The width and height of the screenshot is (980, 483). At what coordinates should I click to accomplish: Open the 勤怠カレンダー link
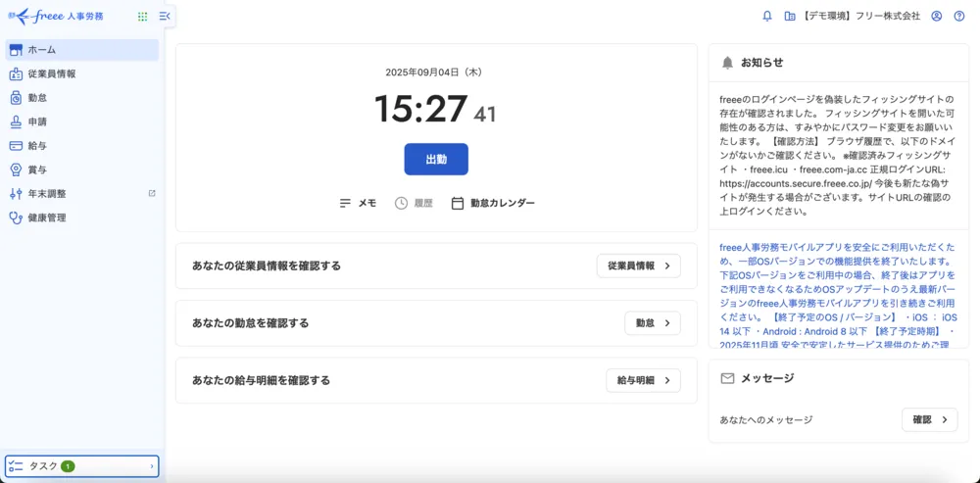coord(493,203)
